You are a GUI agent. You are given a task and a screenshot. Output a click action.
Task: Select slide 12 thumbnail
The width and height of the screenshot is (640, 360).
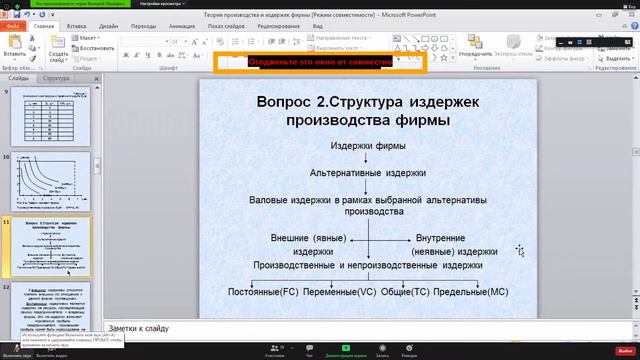pyautogui.click(x=51, y=310)
